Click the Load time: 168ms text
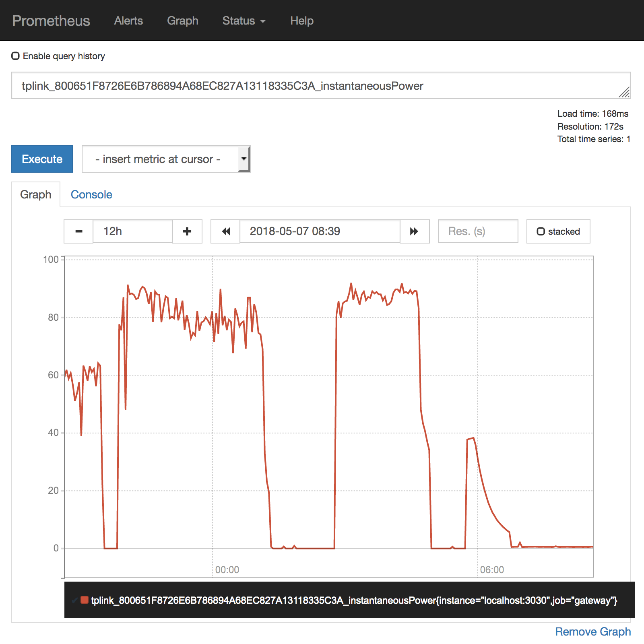This screenshot has width=644, height=644. point(593,114)
